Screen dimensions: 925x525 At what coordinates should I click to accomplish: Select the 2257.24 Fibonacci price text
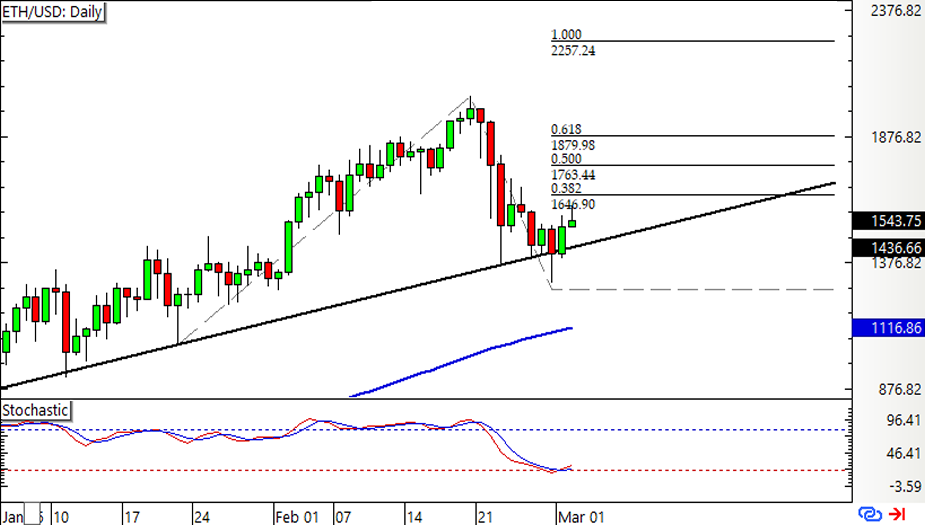(x=573, y=51)
